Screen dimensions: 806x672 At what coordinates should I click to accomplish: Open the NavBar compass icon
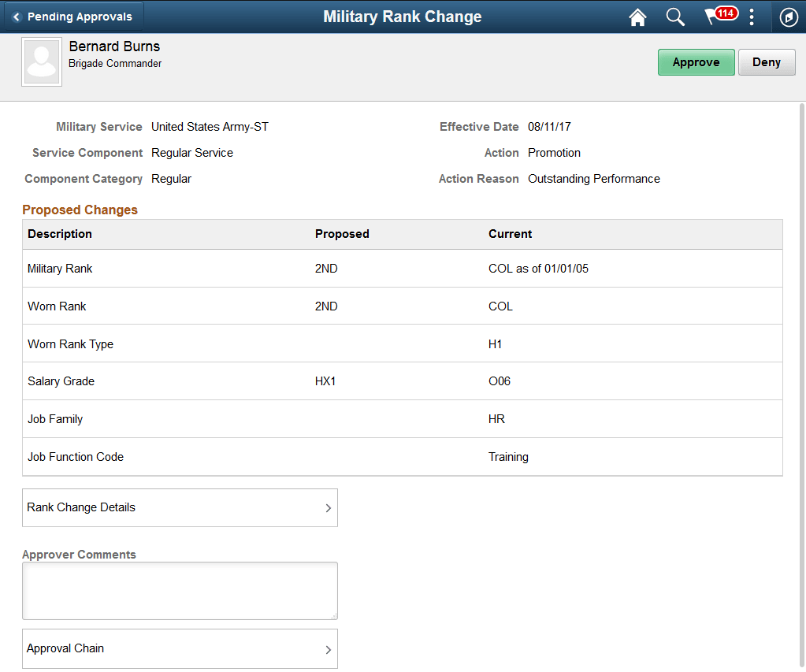pyautogui.click(x=788, y=17)
